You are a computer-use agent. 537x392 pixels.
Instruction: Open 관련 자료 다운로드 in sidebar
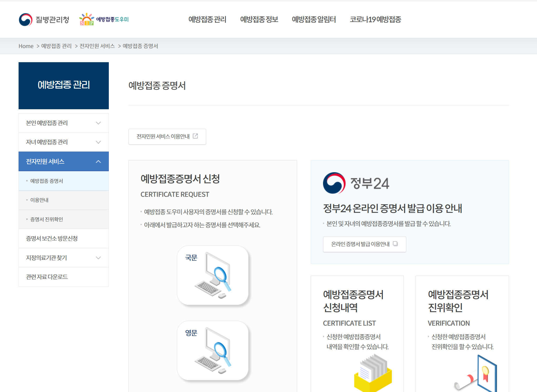(x=47, y=277)
